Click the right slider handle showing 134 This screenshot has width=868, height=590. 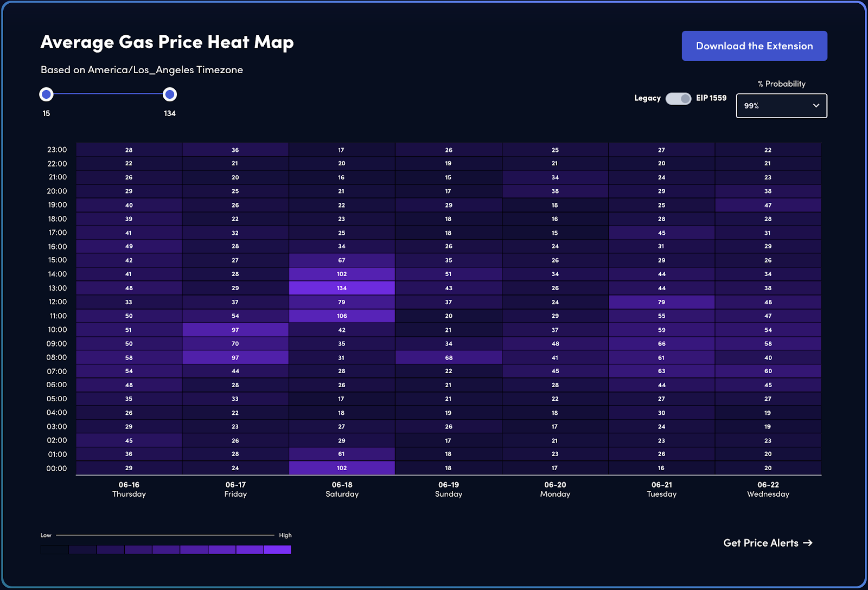click(169, 94)
